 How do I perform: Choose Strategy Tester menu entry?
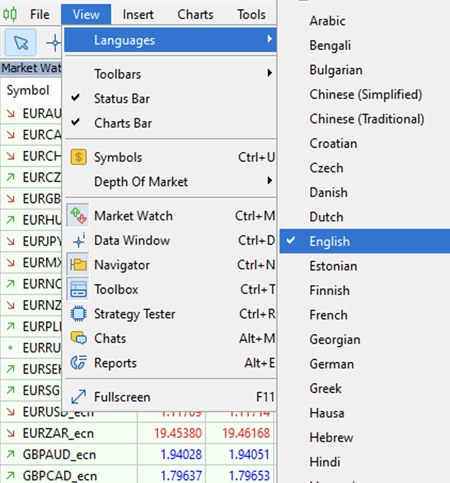(x=170, y=314)
